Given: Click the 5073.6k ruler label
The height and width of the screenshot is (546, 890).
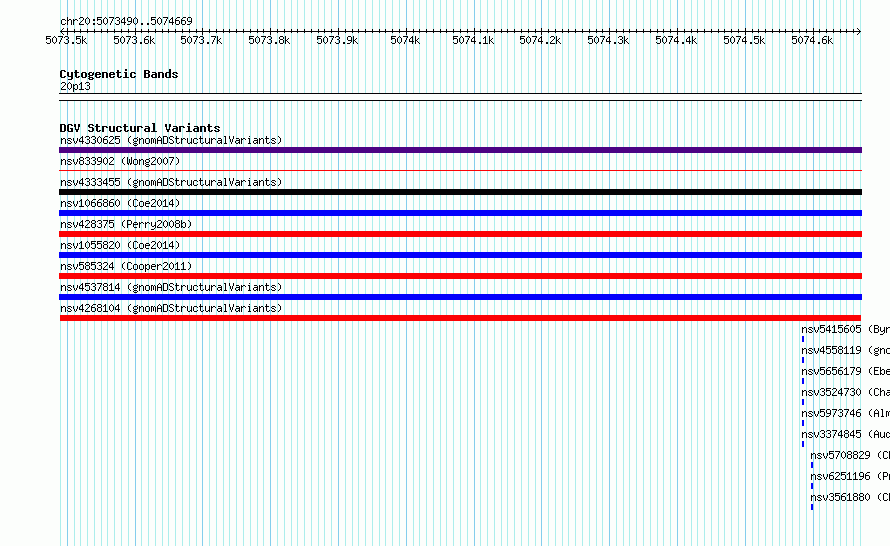Looking at the screenshot, I should 134,40.
